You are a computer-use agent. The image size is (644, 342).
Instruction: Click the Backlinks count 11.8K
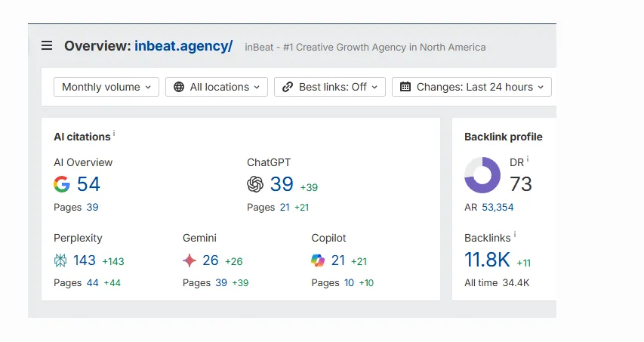pyautogui.click(x=487, y=260)
